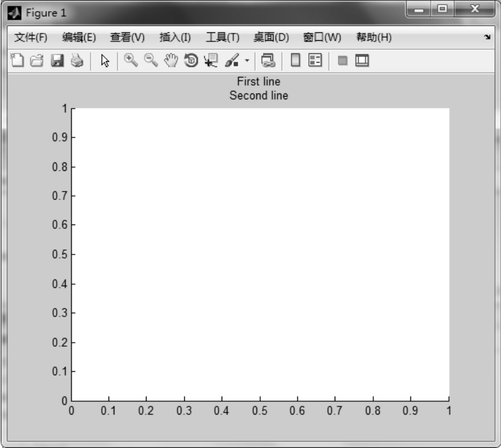501x448 pixels.
Task: Open the 查看(V) menu
Action: coord(127,37)
